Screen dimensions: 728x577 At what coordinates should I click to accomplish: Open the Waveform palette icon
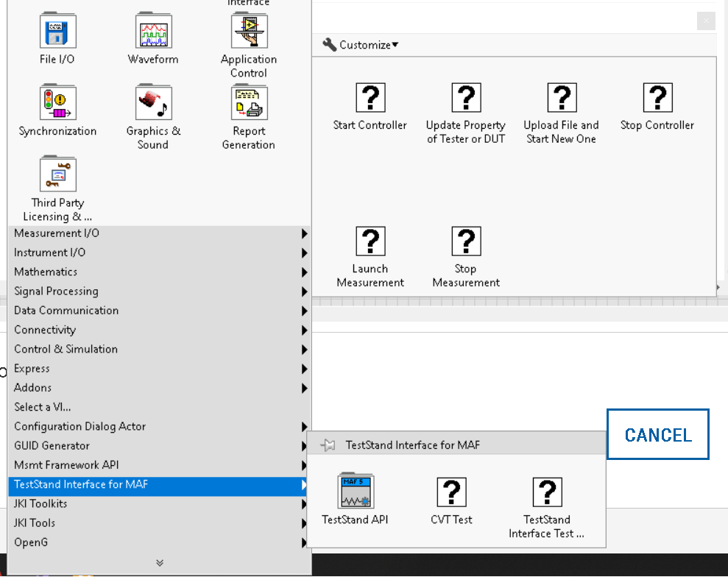(x=154, y=32)
